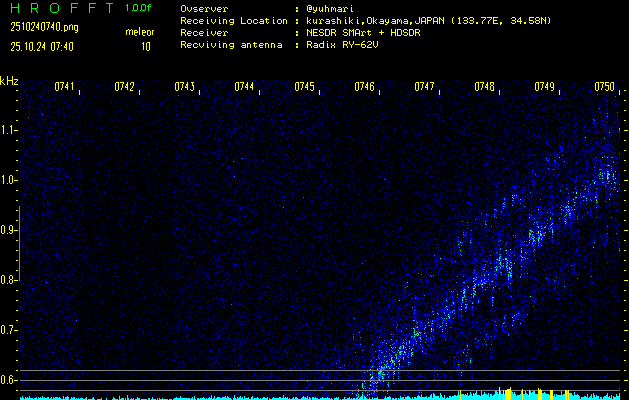Select the 0.7 frequency axis label
The height and width of the screenshot is (400, 629).
click(x=9, y=330)
